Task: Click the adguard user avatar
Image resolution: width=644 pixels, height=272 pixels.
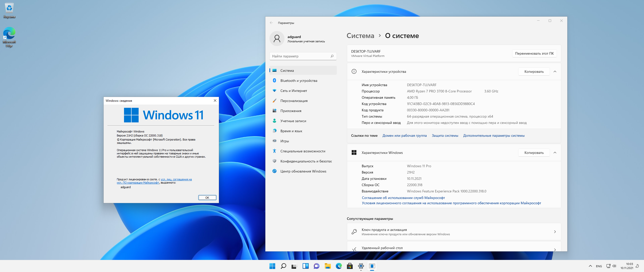Action: pos(277,39)
